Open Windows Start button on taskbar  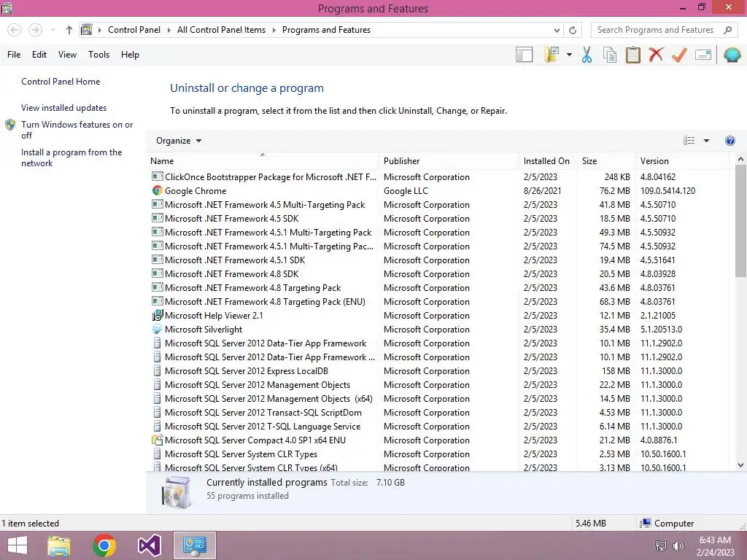coord(18,545)
